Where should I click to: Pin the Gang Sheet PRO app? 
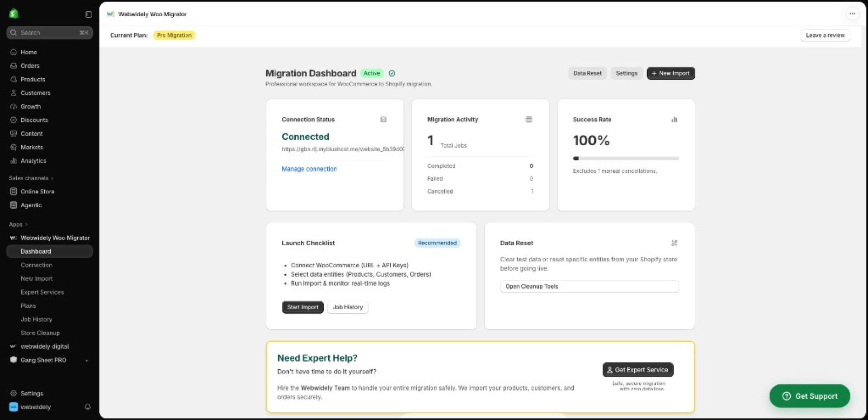click(87, 360)
